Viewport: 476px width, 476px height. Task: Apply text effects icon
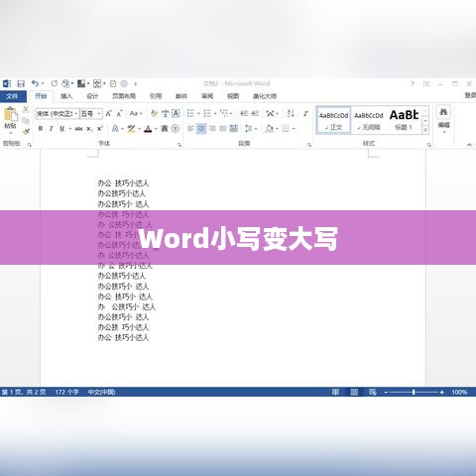pos(115,129)
